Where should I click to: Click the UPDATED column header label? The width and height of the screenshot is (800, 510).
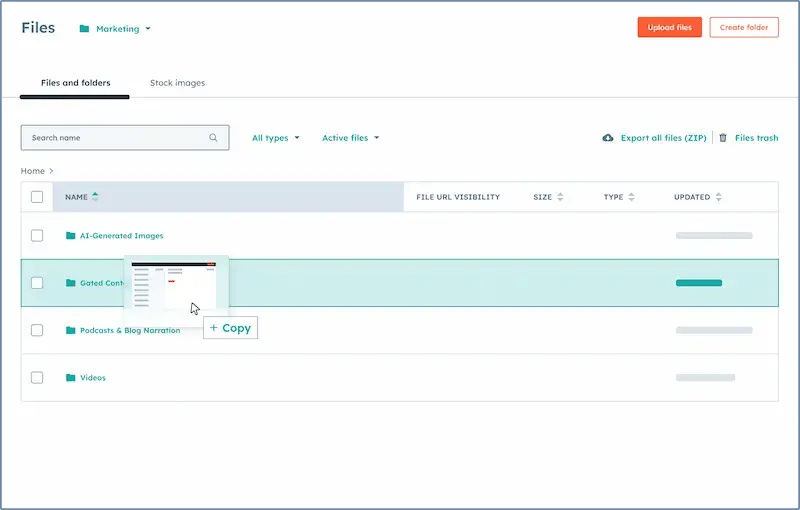(692, 197)
